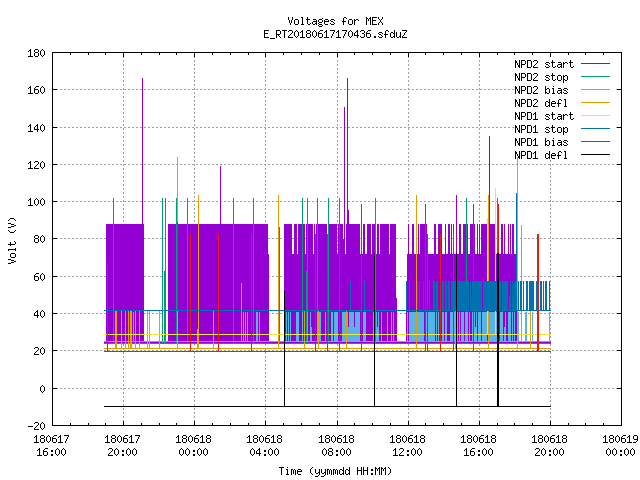This screenshot has width=640, height=480.
Task: Click the NPD1 stop blue legend line
Action: 595,129
